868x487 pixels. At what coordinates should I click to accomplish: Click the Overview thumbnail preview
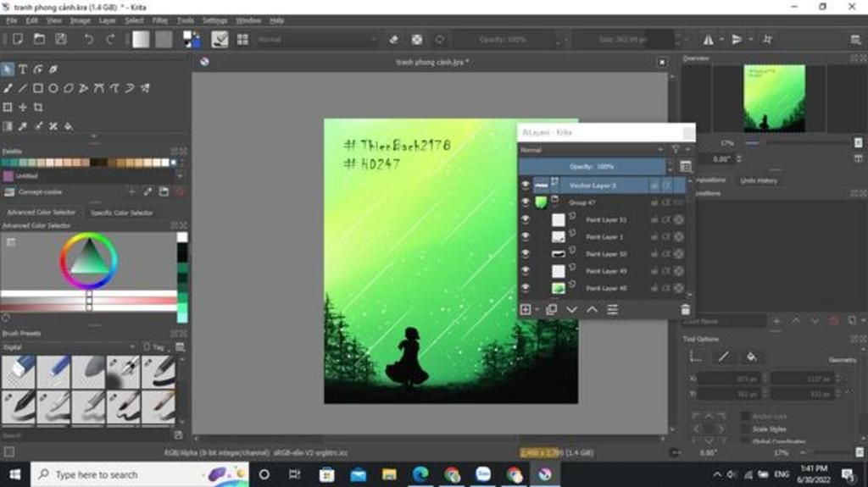tap(775, 98)
